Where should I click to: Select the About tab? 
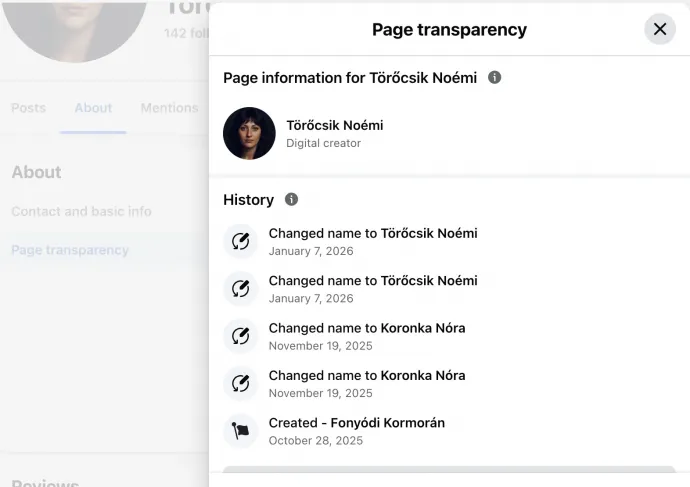(93, 108)
